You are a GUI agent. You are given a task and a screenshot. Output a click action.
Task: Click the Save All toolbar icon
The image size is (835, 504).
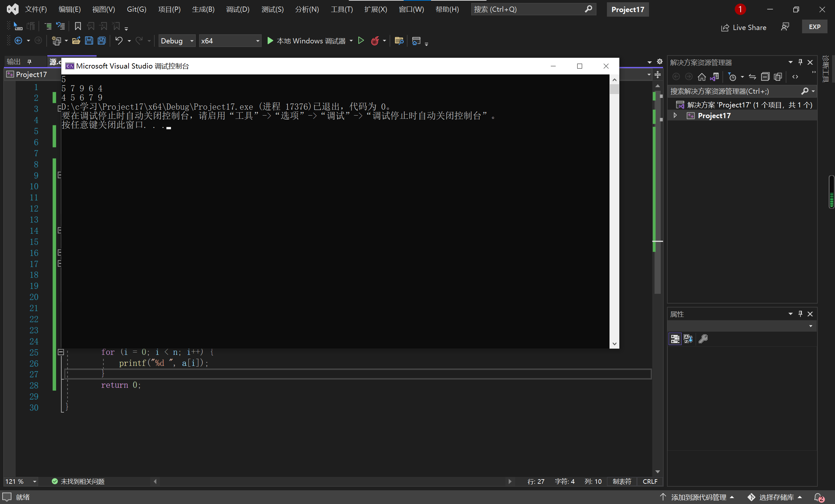(102, 41)
